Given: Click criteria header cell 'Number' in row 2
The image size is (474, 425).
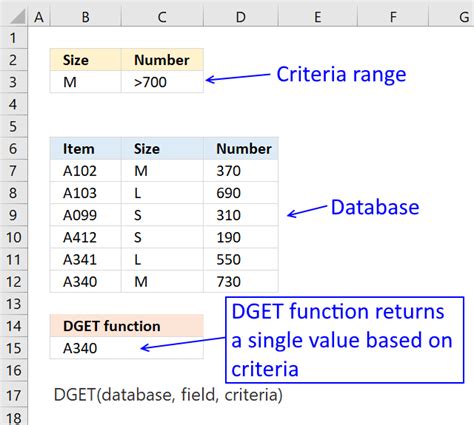Looking at the screenshot, I should [162, 60].
